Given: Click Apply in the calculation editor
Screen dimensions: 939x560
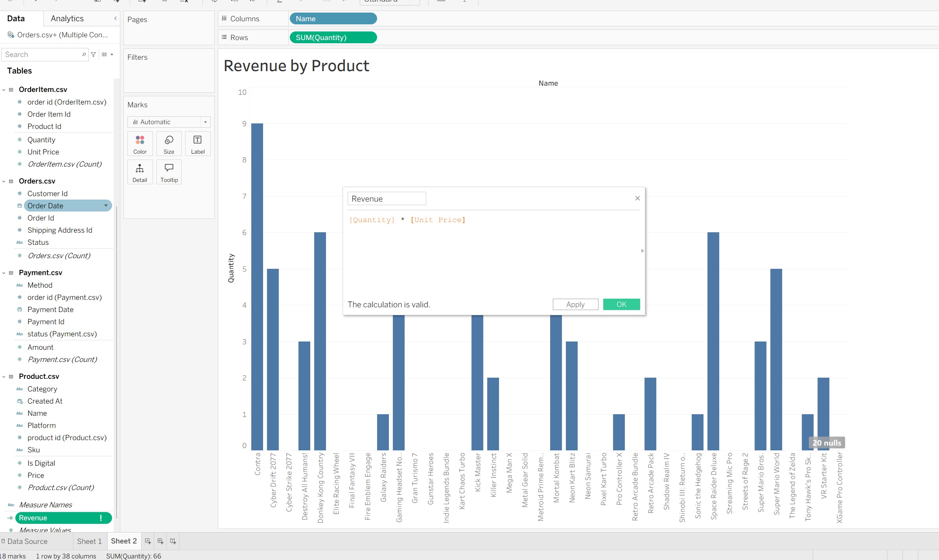Looking at the screenshot, I should point(575,304).
